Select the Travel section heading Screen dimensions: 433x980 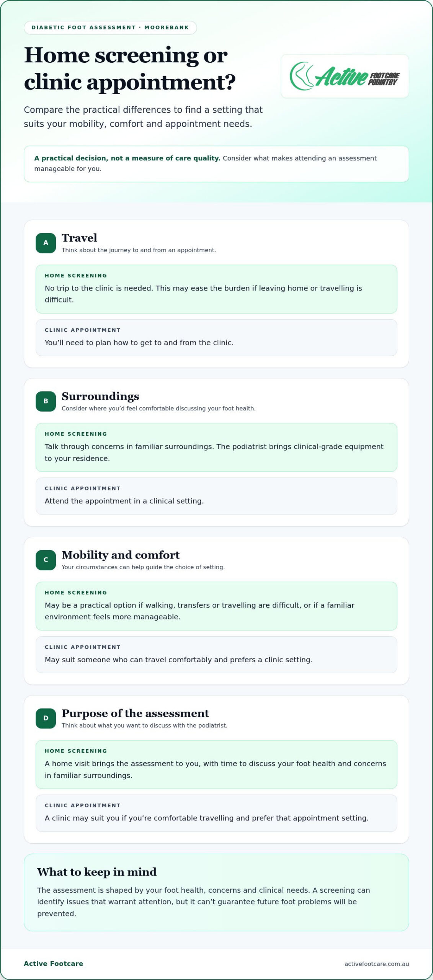tap(79, 238)
